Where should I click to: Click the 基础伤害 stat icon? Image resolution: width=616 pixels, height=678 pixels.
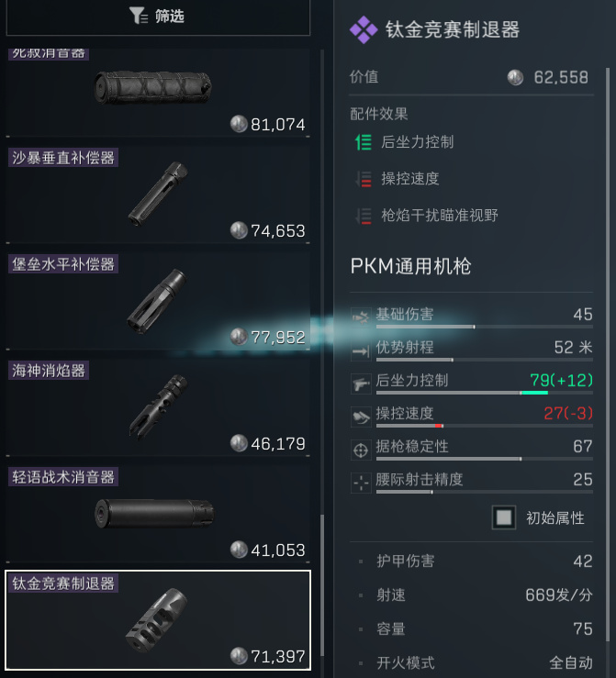tap(361, 317)
